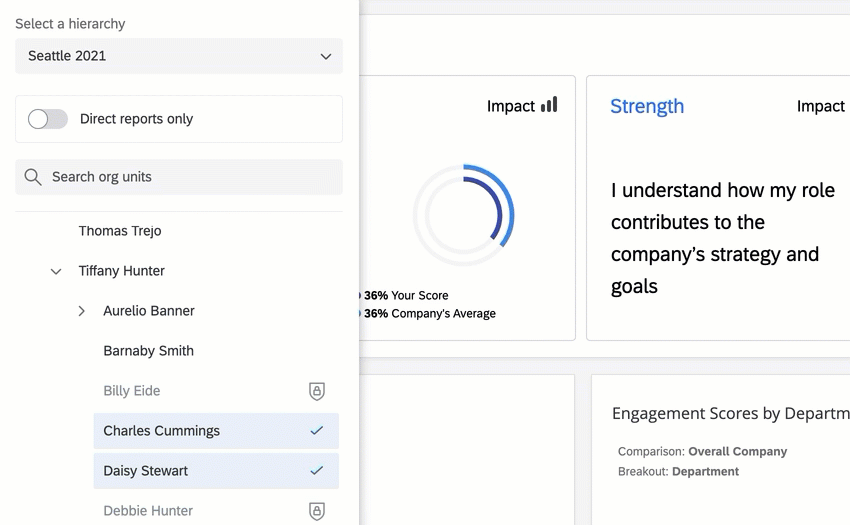The image size is (850, 525).
Task: Click the Tiffany Hunter org unit name
Action: click(x=122, y=271)
